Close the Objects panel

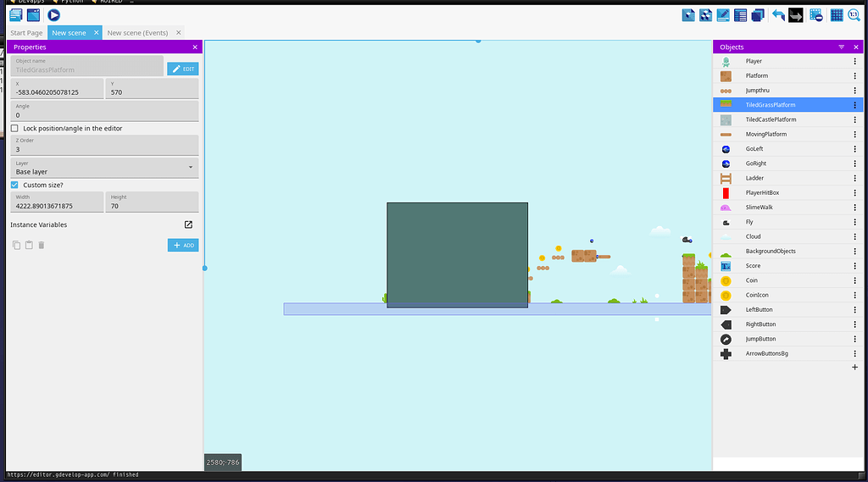click(x=856, y=47)
